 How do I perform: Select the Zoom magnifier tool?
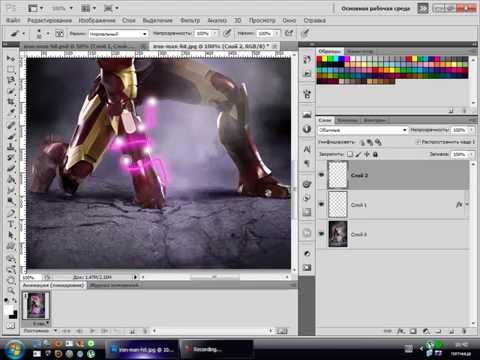coord(11,290)
